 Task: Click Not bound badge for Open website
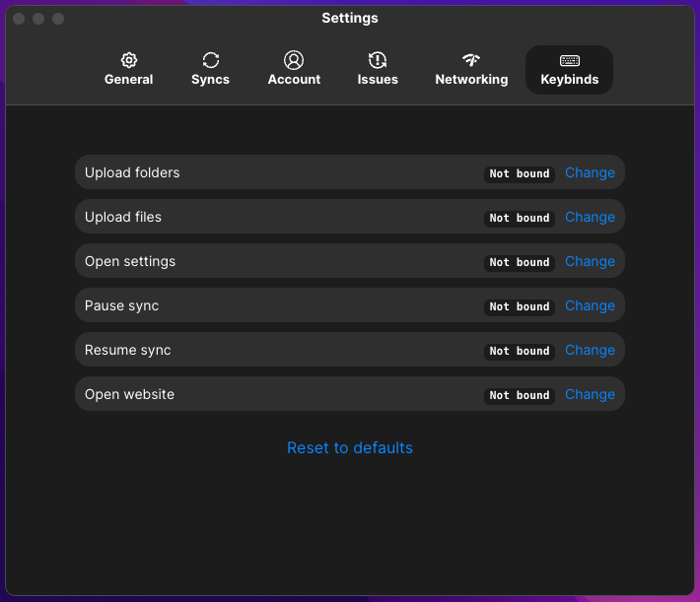(520, 395)
